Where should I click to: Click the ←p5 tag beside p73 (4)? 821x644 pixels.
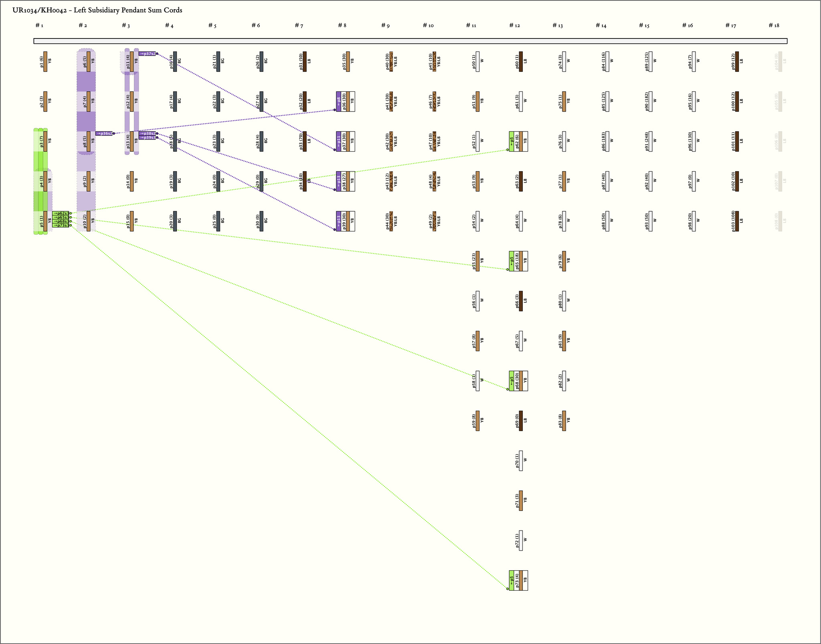(x=512, y=581)
